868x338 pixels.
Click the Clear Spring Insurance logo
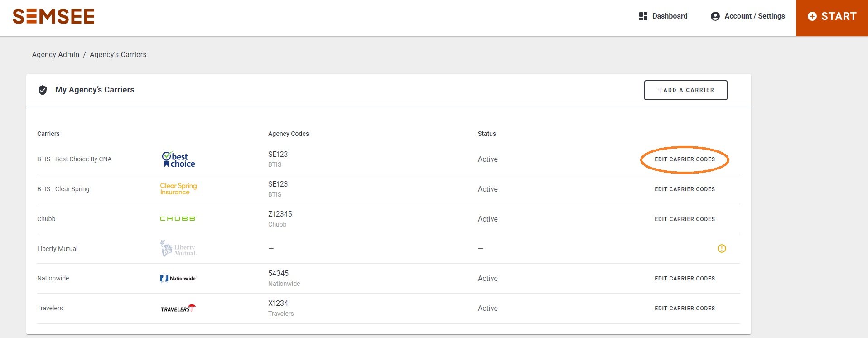178,189
